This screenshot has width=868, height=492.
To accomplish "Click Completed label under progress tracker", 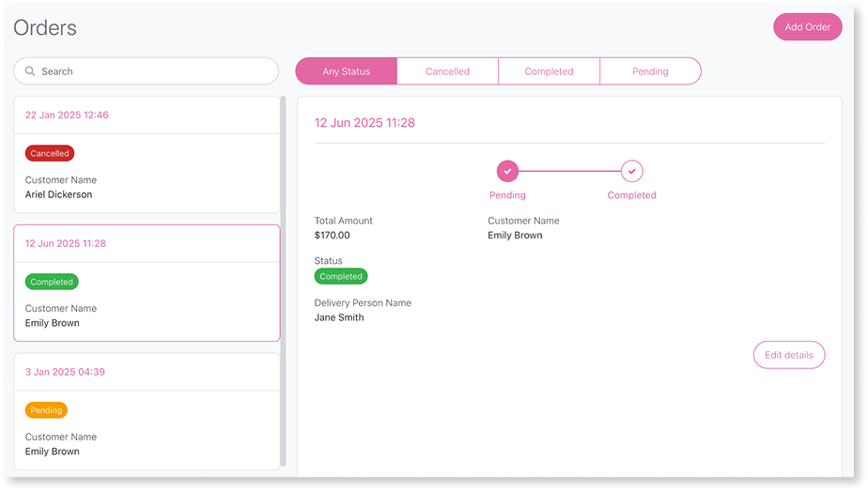I will (631, 194).
